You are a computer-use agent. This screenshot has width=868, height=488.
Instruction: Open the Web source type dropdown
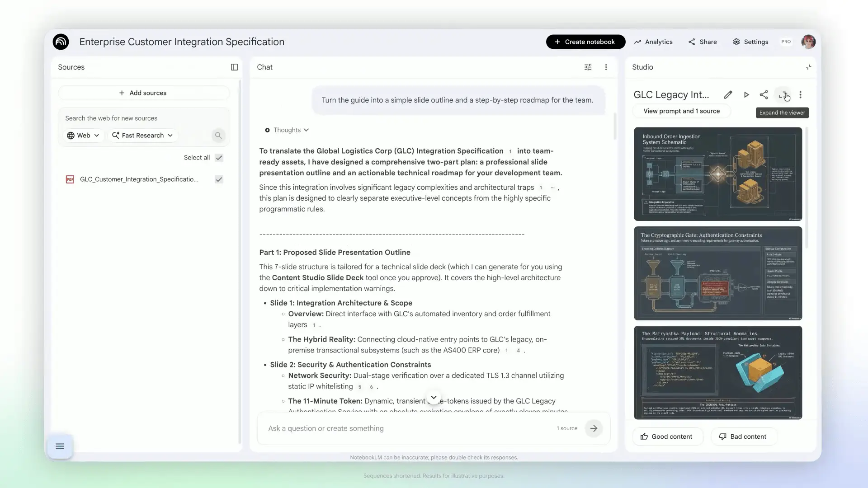83,135
